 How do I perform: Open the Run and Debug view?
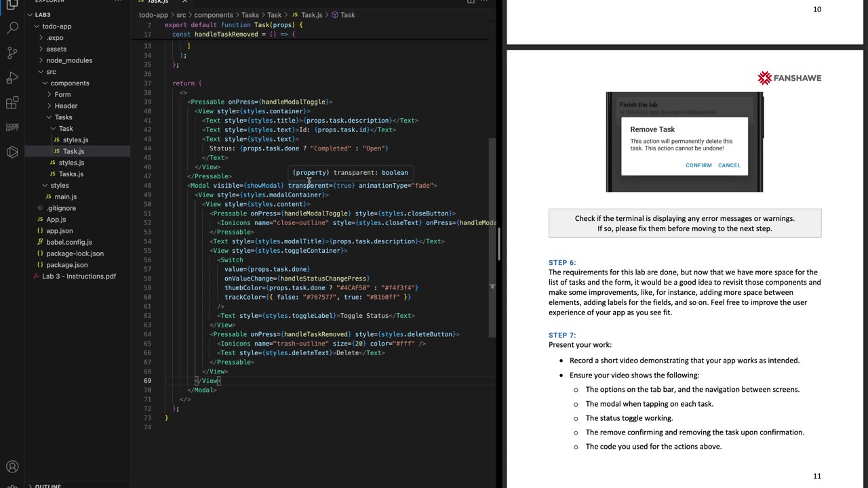pos(12,78)
